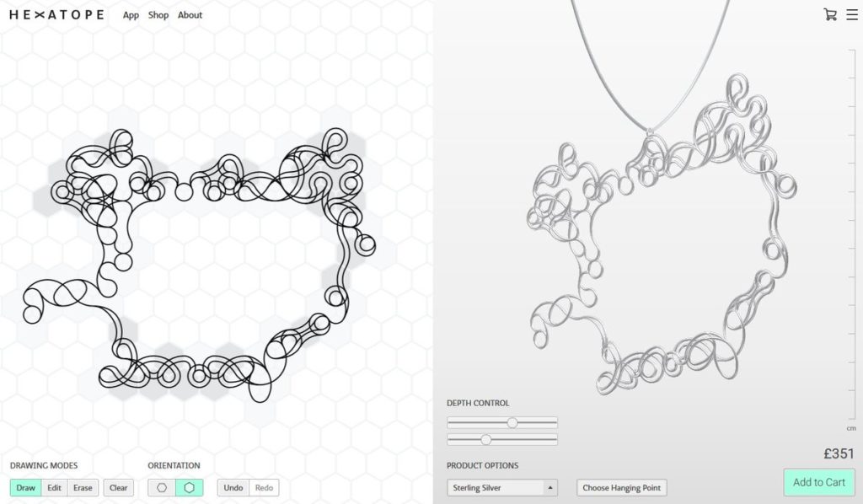This screenshot has width=863, height=504.
Task: Select pointy-top hexagon orientation icon
Action: point(190,487)
